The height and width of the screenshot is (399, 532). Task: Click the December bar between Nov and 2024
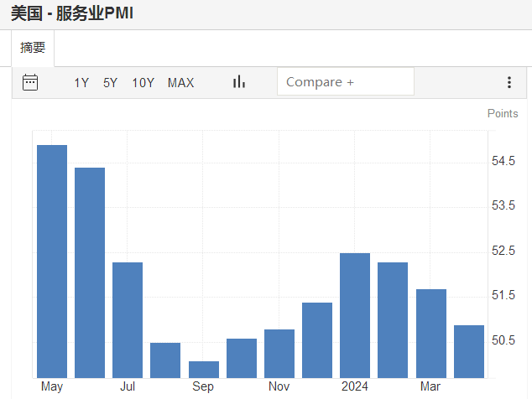[x=317, y=339]
